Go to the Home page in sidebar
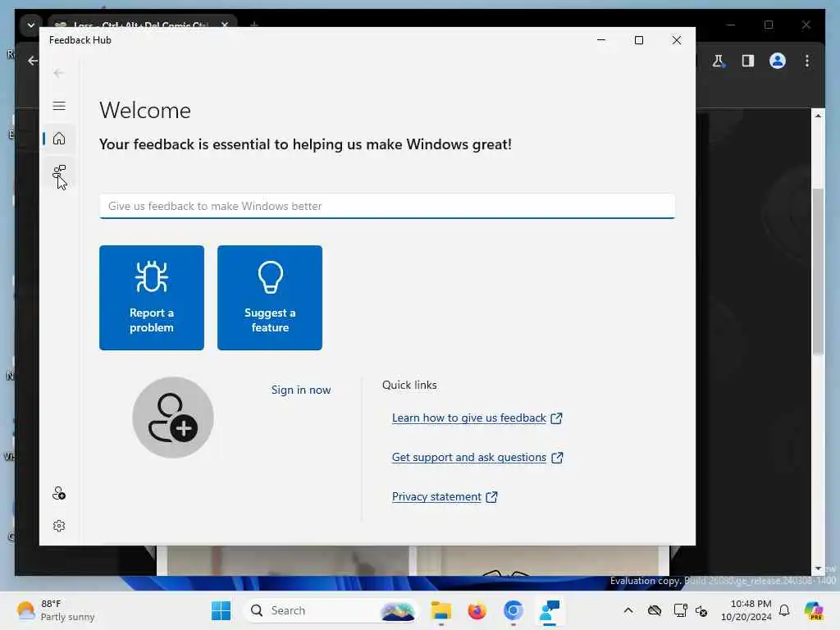This screenshot has height=630, width=840. (59, 139)
